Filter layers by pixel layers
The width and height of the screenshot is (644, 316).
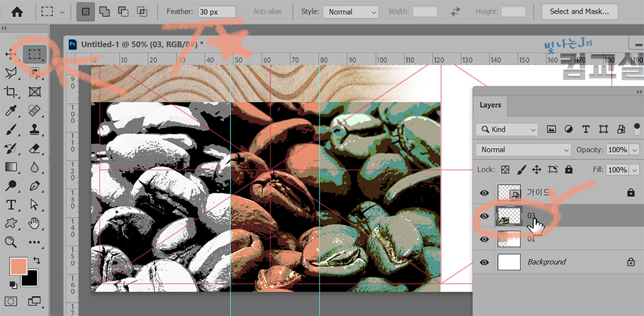(x=551, y=129)
